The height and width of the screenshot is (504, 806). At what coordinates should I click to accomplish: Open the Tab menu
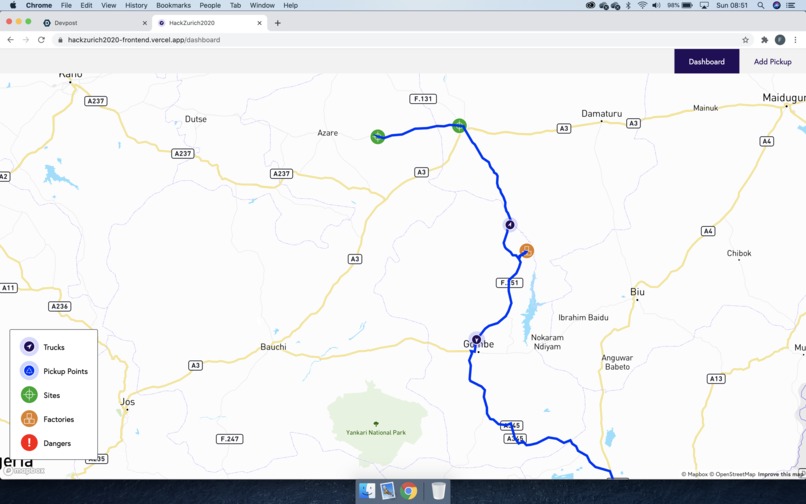pos(235,5)
